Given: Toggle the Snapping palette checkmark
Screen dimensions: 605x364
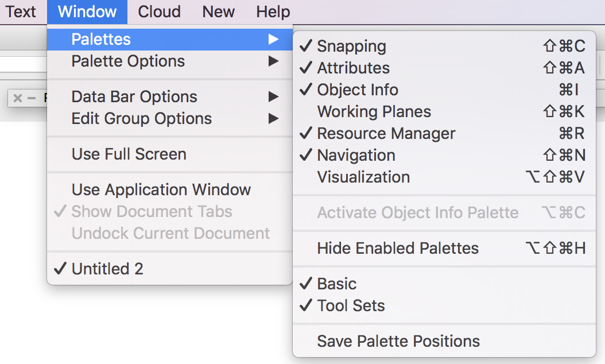Looking at the screenshot, I should [x=351, y=47].
